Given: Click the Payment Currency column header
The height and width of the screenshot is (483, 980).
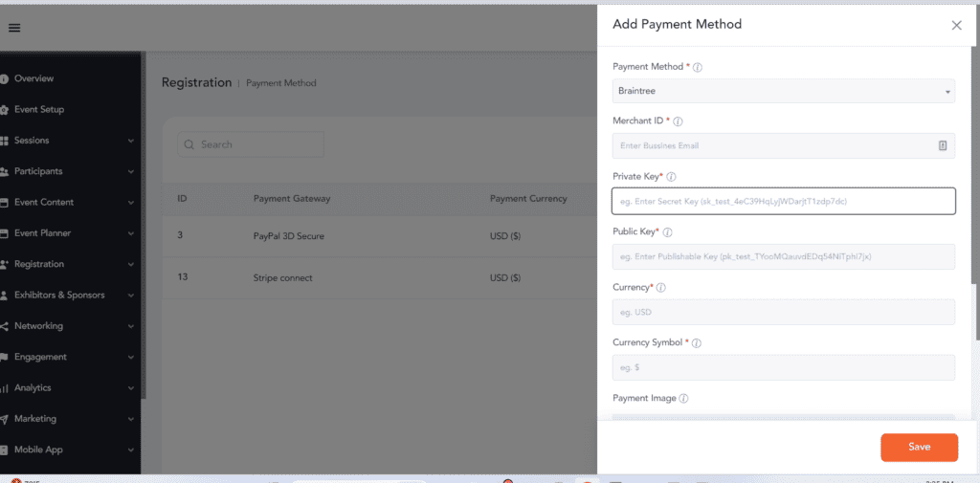Looking at the screenshot, I should 528,199.
